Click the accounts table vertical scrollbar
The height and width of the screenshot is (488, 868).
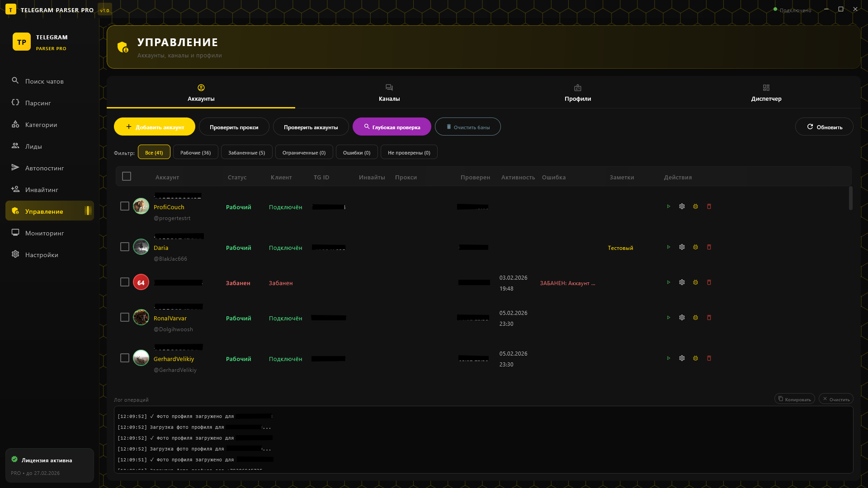[x=850, y=199]
